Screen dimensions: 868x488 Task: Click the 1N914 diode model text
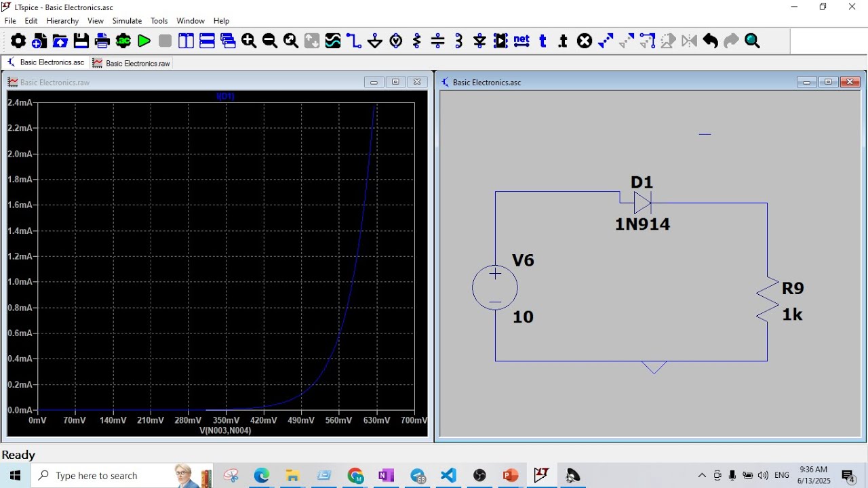pyautogui.click(x=642, y=224)
